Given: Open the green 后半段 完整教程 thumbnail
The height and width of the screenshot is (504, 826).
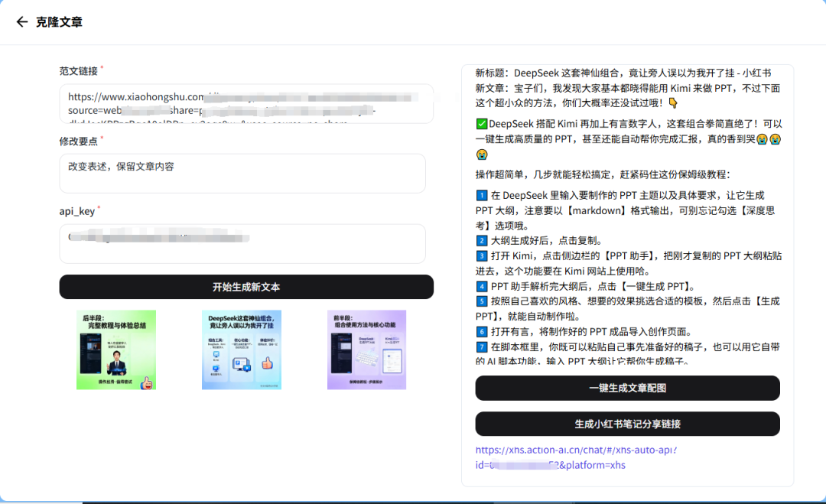Looking at the screenshot, I should click(x=116, y=350).
